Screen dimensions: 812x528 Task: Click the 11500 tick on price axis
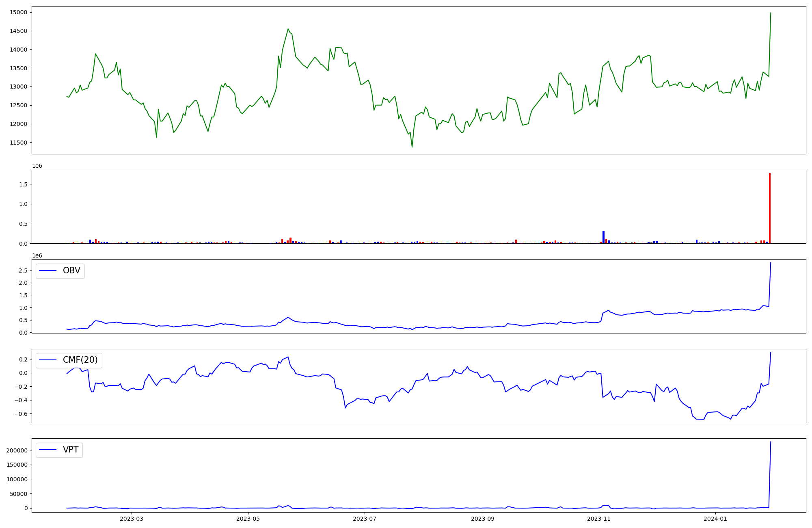[x=19, y=143]
